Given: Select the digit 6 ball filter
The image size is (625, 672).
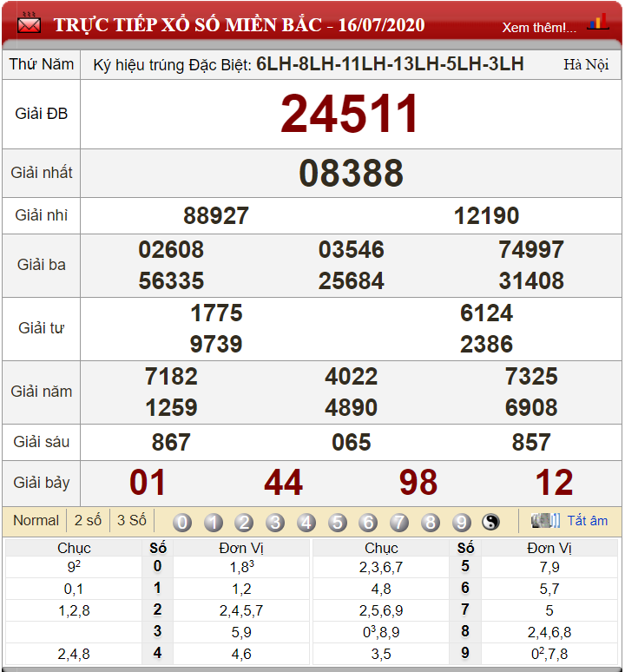Looking at the screenshot, I should tap(368, 523).
